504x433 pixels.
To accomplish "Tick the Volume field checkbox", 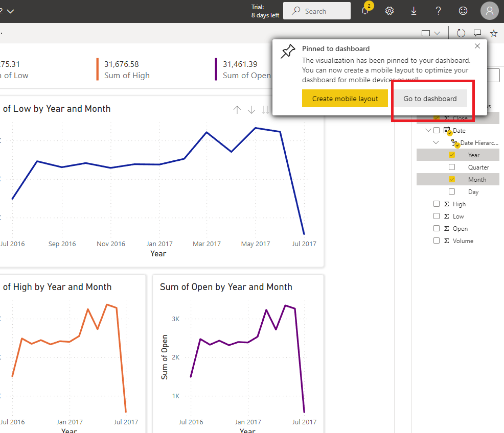I will click(437, 240).
